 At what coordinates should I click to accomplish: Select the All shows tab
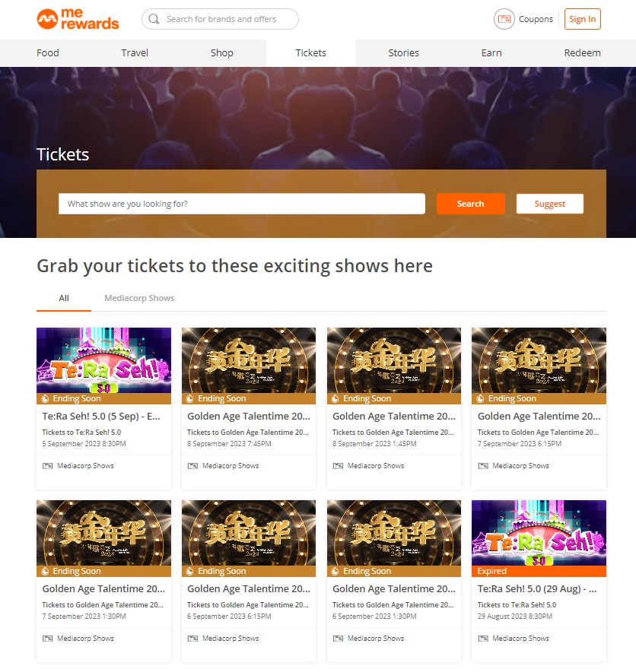[64, 298]
